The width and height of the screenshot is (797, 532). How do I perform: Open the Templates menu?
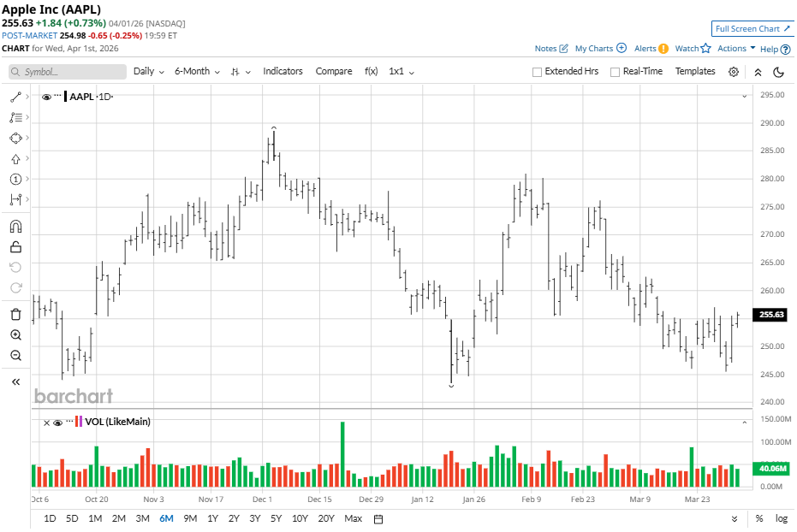tap(695, 71)
